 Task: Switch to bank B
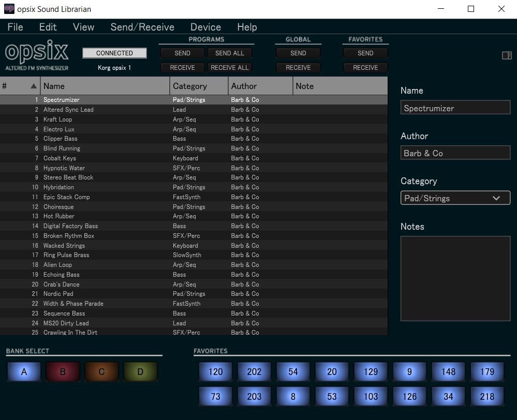[x=63, y=372]
